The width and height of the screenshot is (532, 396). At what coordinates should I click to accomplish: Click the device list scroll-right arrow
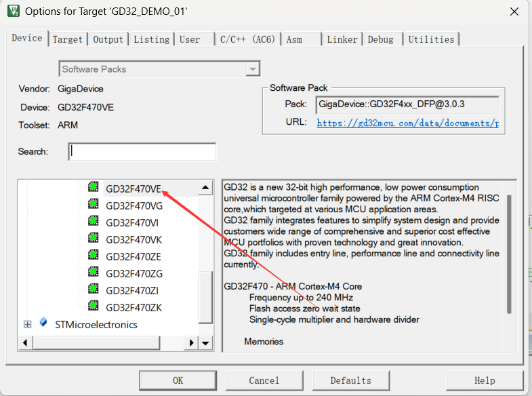pos(191,343)
